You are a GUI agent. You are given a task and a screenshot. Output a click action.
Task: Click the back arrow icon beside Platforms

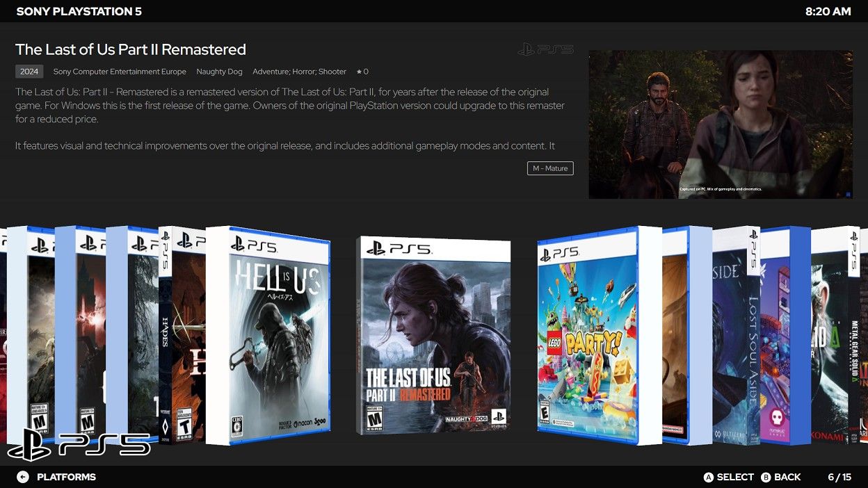tap(23, 477)
